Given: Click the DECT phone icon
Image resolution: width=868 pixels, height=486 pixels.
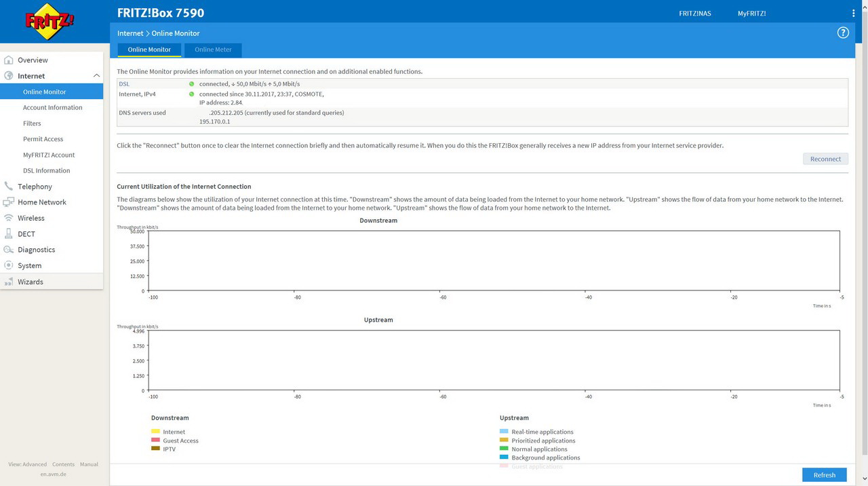Looking at the screenshot, I should (x=9, y=233).
